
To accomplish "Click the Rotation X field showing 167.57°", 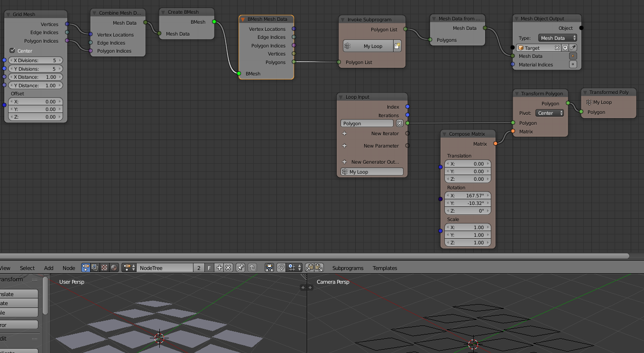I will click(468, 195).
